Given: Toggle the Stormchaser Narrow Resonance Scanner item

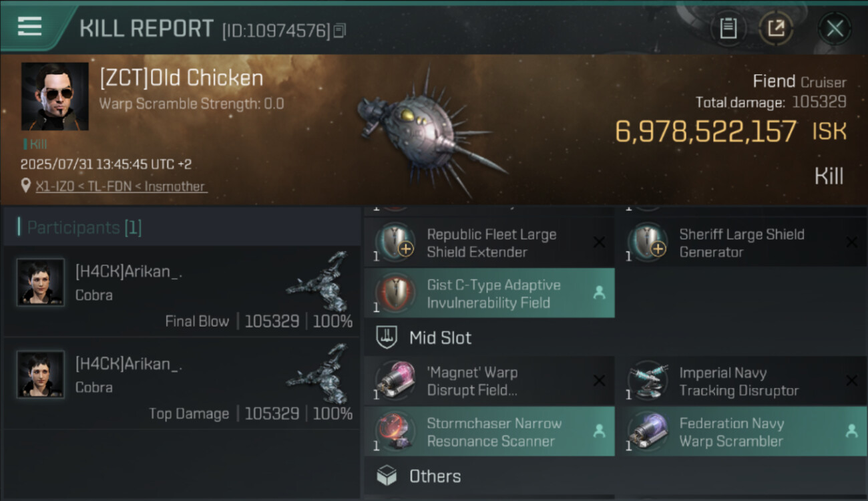Looking at the screenshot, I should 489,432.
